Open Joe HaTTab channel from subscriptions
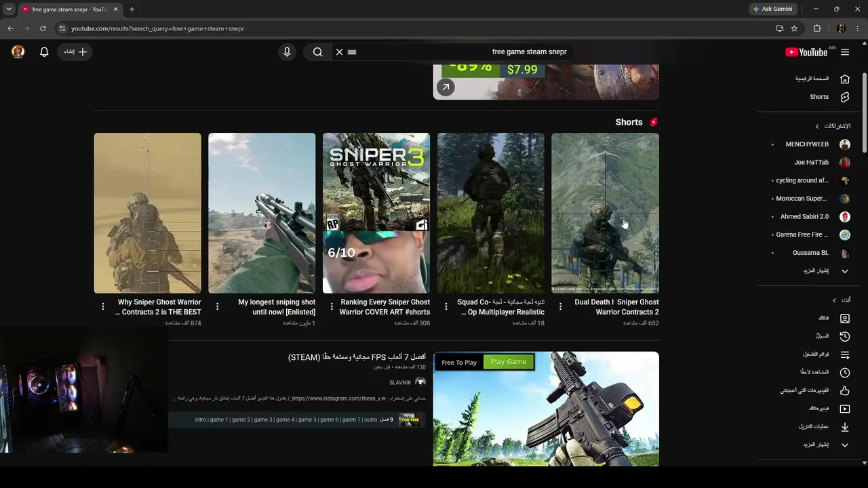This screenshot has height=488, width=868. 812,163
